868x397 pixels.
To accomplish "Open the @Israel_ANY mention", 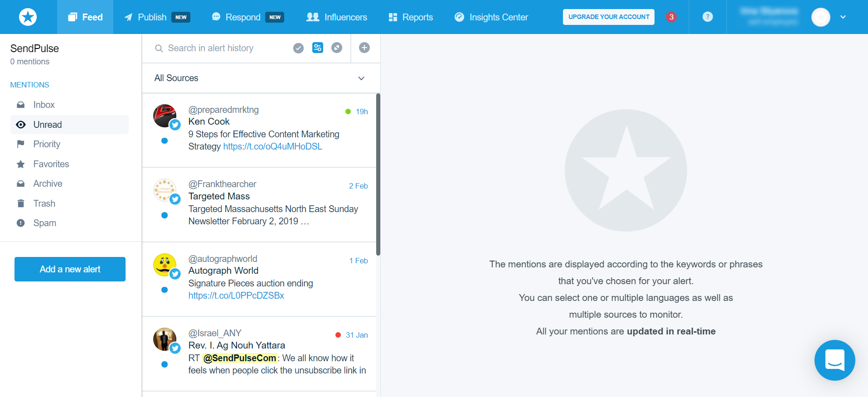I will pyautogui.click(x=259, y=354).
